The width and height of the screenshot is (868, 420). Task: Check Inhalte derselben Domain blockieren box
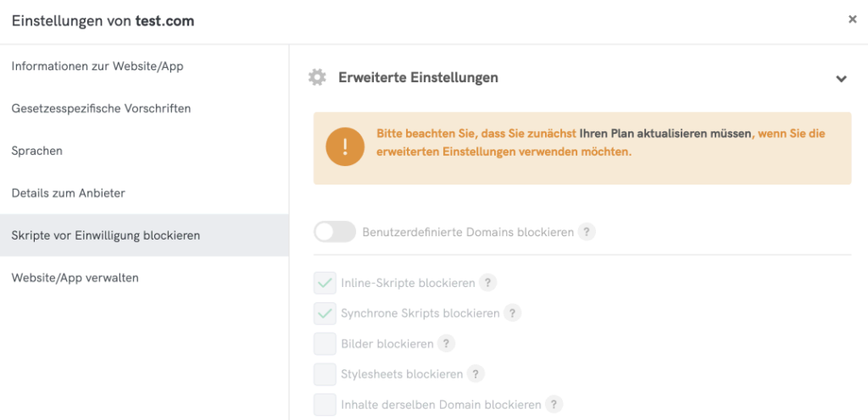[325, 405]
